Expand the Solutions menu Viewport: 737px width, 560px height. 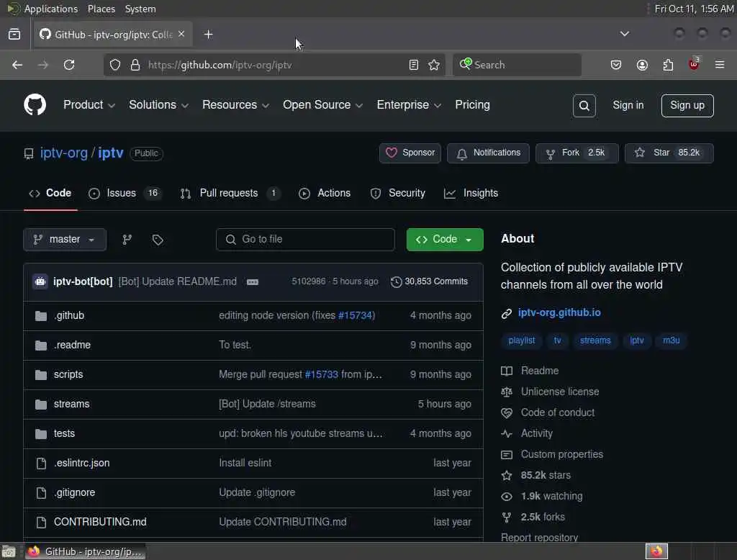coord(158,105)
